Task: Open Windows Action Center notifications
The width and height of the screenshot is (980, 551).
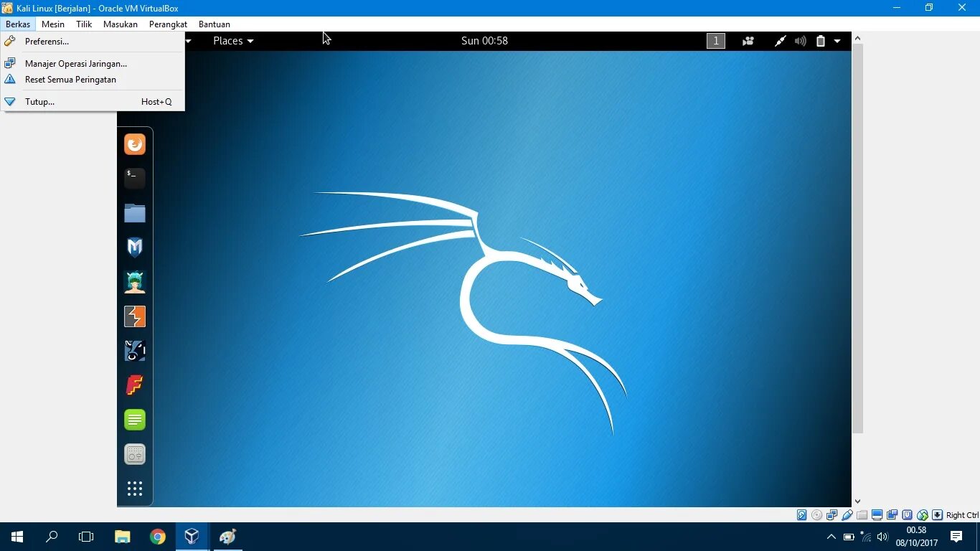Action: 956,537
